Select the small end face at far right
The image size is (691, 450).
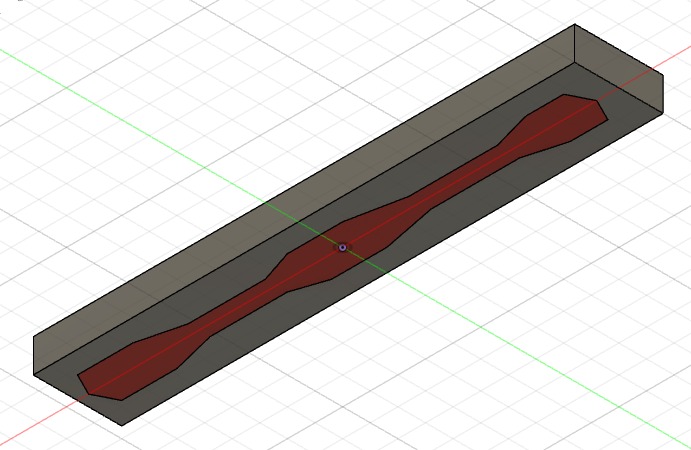pos(620,70)
